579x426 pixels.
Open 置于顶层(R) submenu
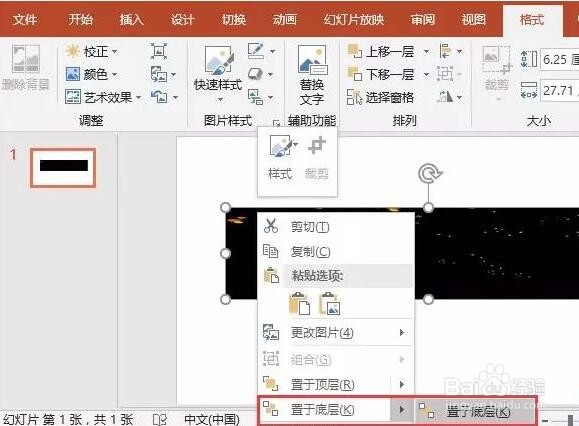(x=325, y=385)
